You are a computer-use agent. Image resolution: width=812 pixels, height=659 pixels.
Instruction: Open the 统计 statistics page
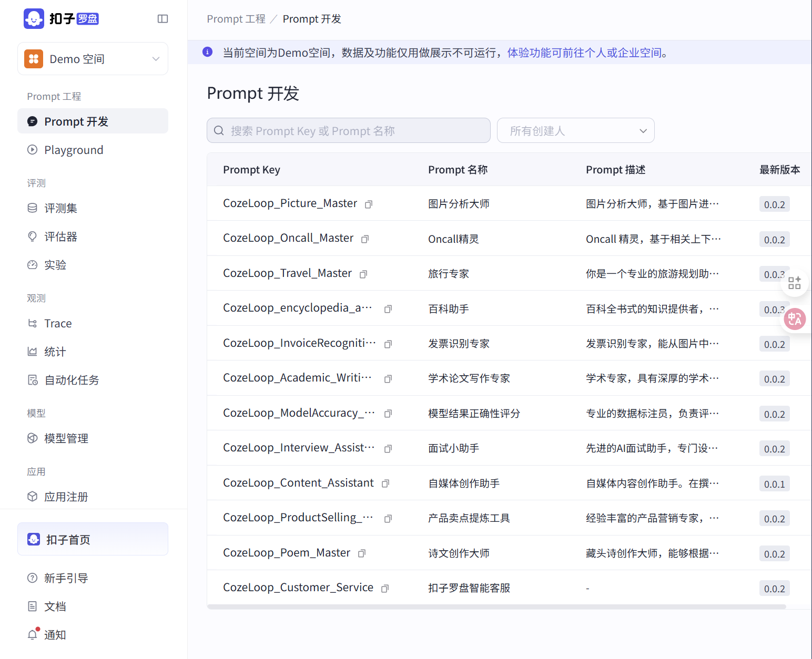tap(55, 351)
